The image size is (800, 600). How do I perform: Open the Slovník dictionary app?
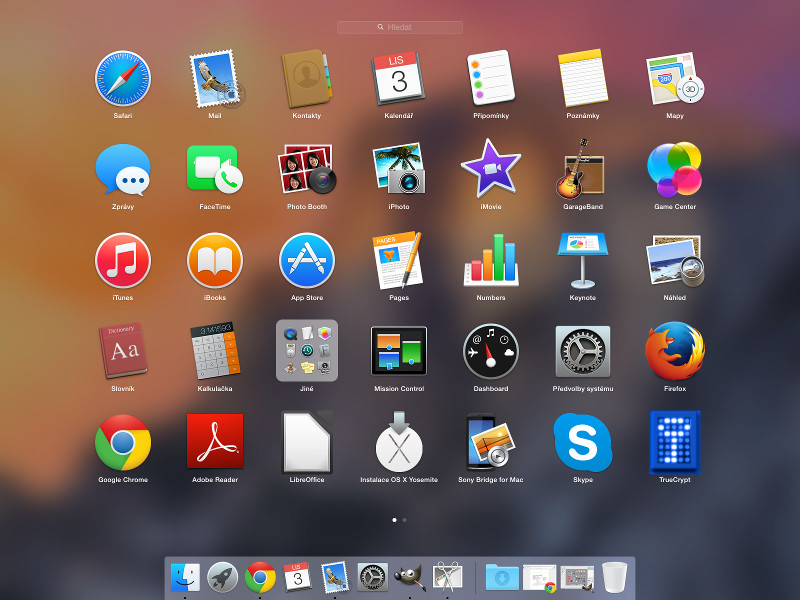pyautogui.click(x=123, y=351)
